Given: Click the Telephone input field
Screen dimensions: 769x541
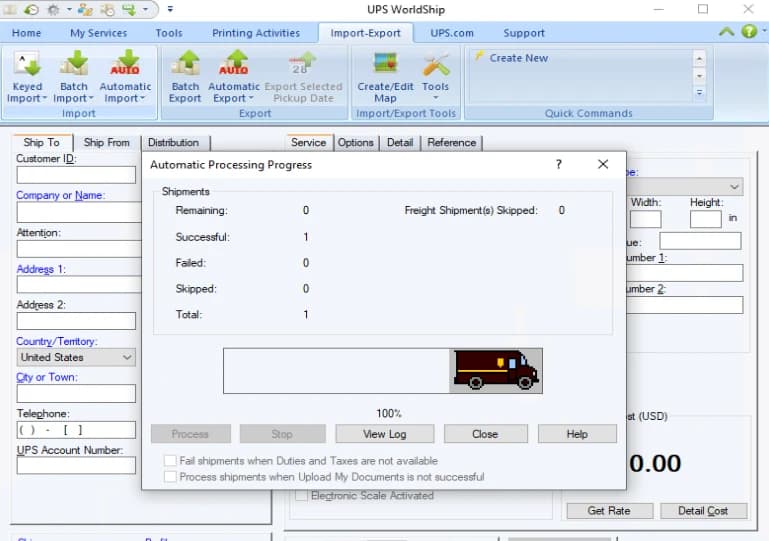Looking at the screenshot, I should click(x=76, y=430).
